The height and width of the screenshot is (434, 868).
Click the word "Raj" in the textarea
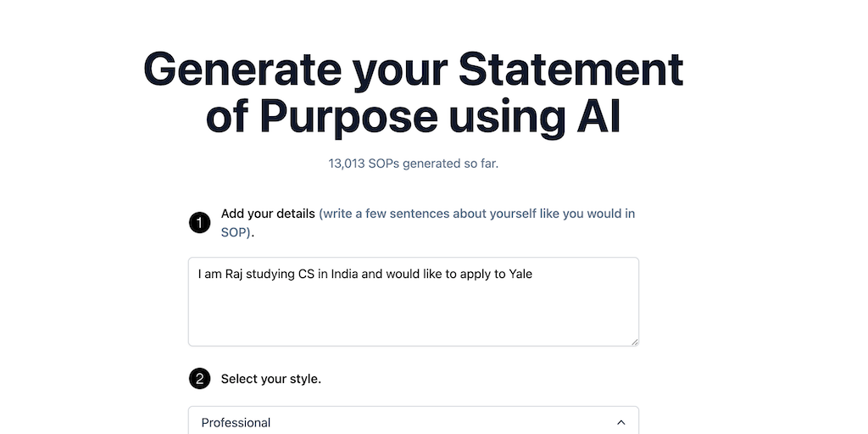click(x=234, y=274)
